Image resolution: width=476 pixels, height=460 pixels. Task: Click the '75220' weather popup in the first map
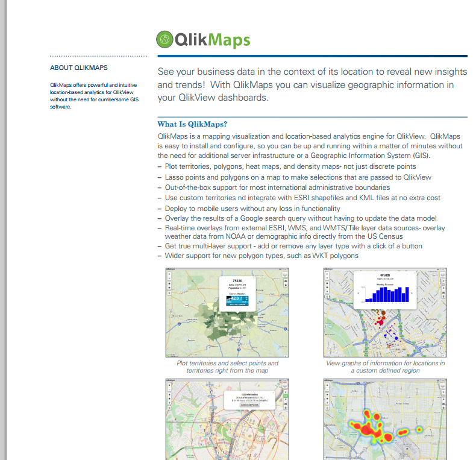[237, 294]
